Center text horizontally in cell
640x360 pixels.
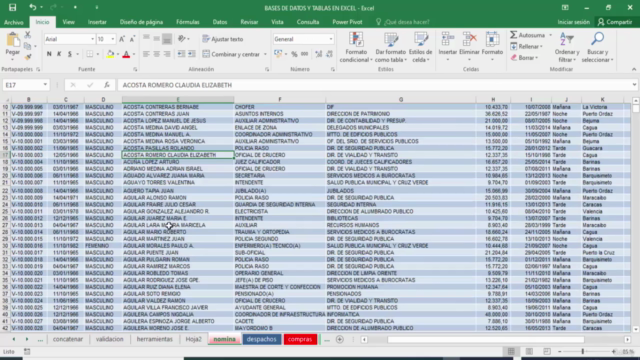[156, 54]
